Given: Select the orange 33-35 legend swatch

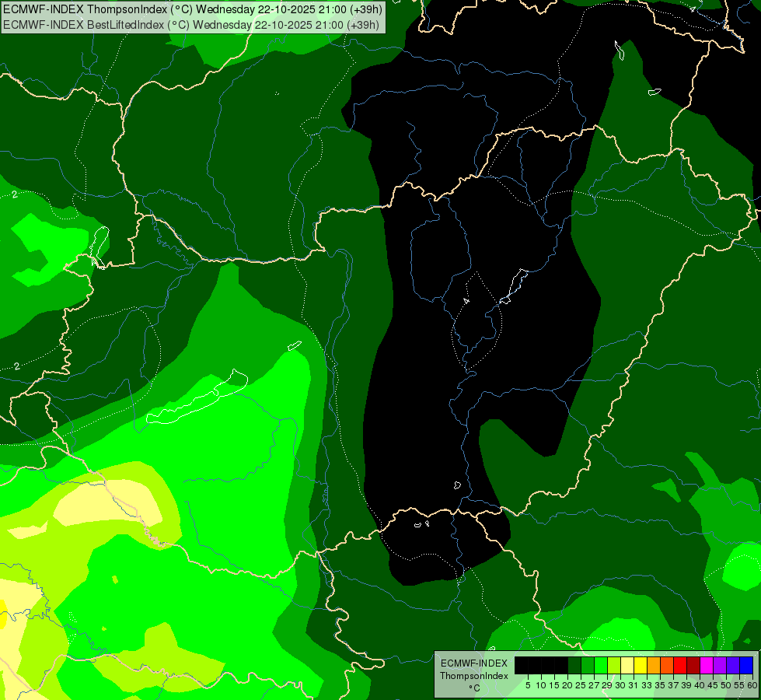Looking at the screenshot, I should click(x=654, y=665).
